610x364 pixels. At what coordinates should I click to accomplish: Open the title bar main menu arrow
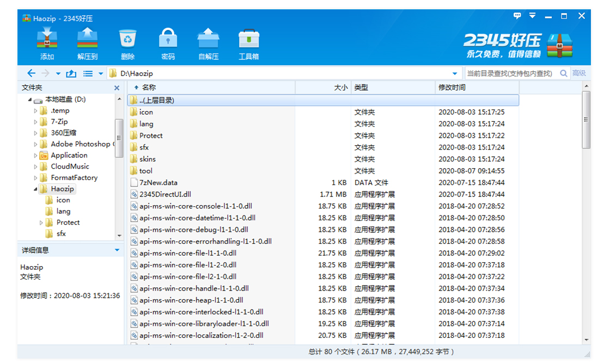pyautogui.click(x=532, y=16)
